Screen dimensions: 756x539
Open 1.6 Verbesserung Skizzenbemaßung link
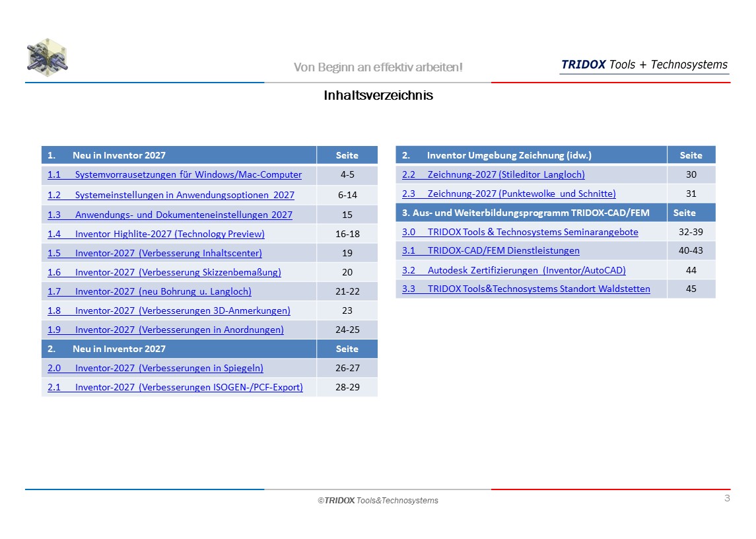[164, 272]
